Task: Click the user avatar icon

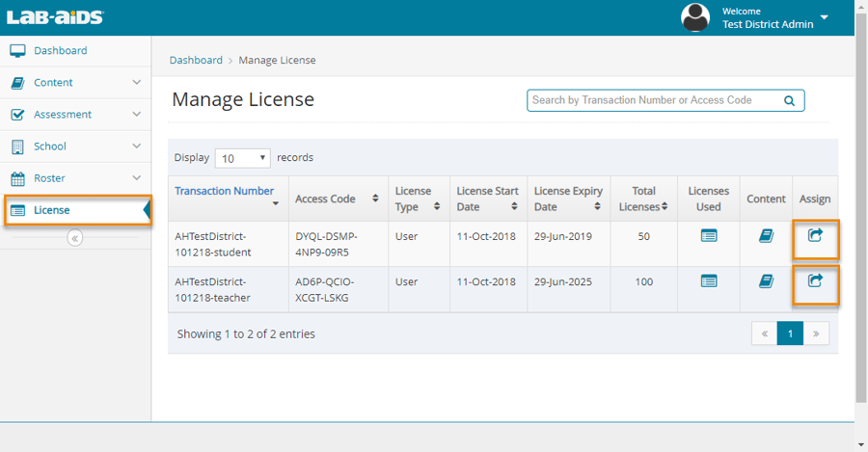Action: click(695, 17)
